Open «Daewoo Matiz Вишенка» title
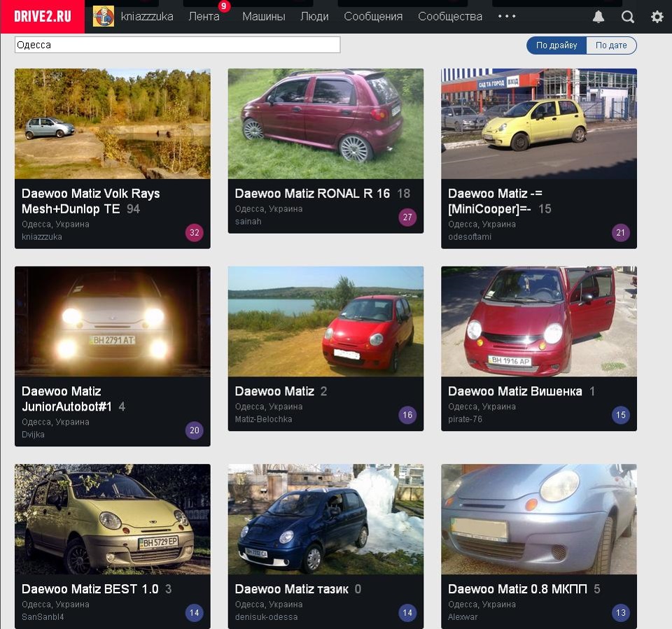The image size is (672, 629). [514, 391]
